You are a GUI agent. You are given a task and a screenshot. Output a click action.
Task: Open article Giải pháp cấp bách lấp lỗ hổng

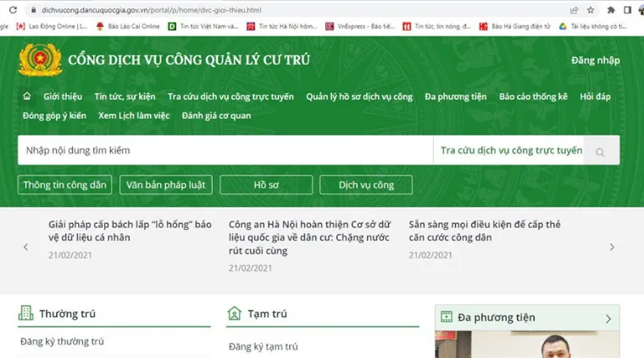[130, 231]
